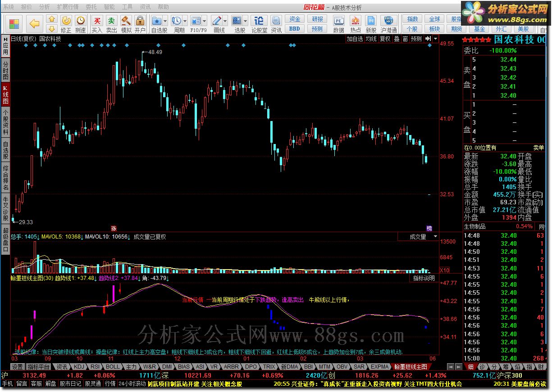Toggle the 预测 chart option
552x392 pixels.
[416, 39]
